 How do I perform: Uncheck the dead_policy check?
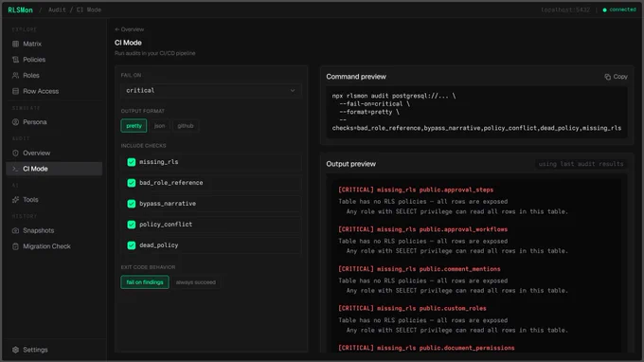(132, 245)
